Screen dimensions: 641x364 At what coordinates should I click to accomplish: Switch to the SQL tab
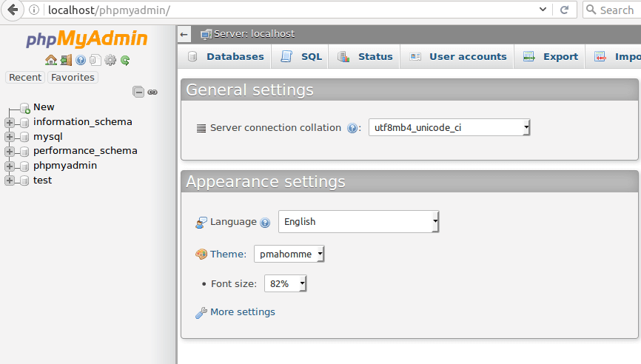302,56
